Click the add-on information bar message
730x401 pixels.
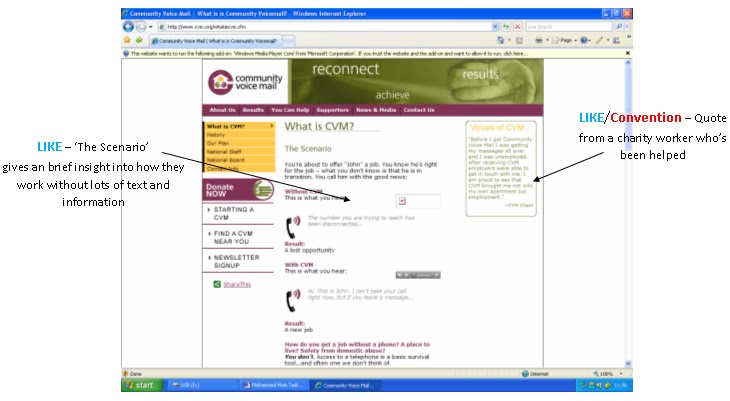pos(329,54)
